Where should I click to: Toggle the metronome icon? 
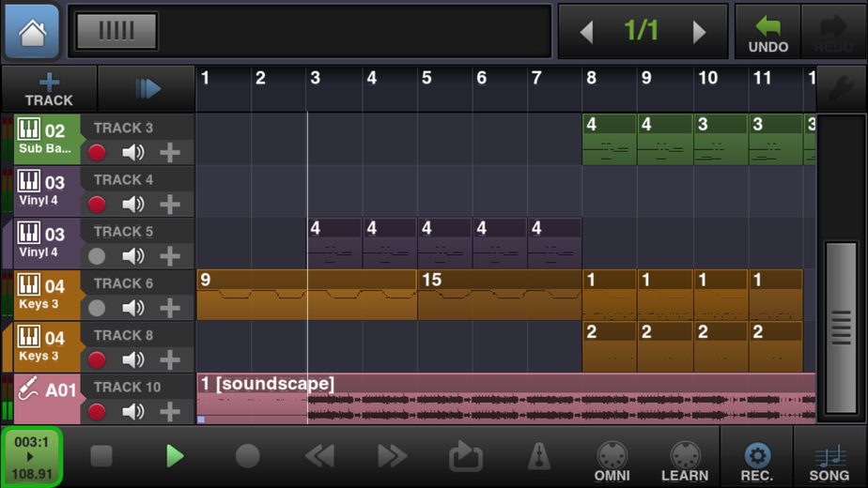coord(538,456)
